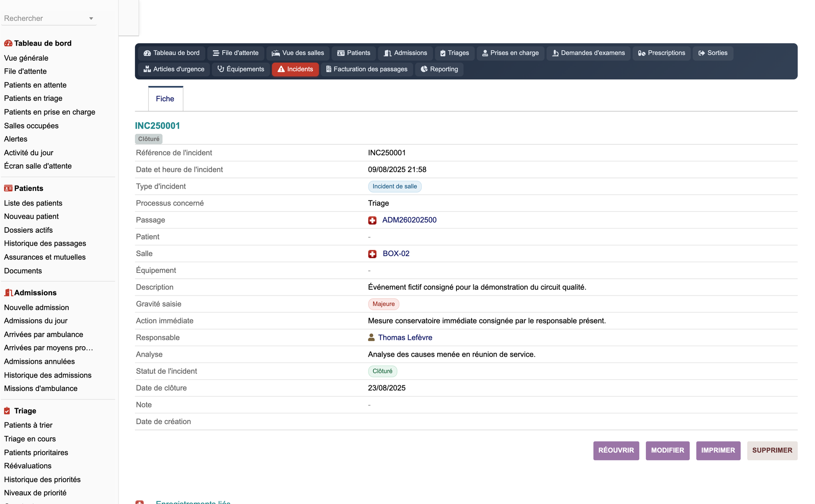The width and height of the screenshot is (815, 504).
Task: Open the Rechercher dropdown
Action: (49, 18)
